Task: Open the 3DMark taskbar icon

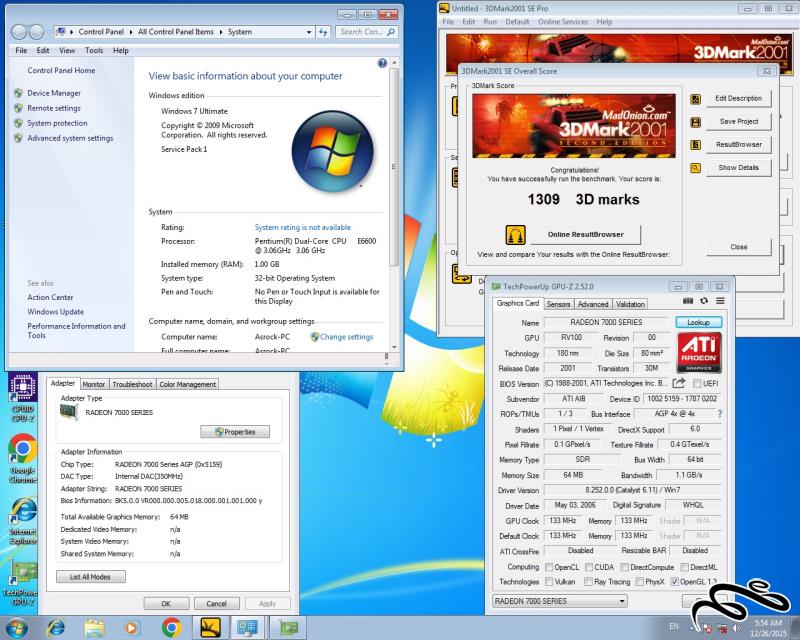Action: (210, 628)
